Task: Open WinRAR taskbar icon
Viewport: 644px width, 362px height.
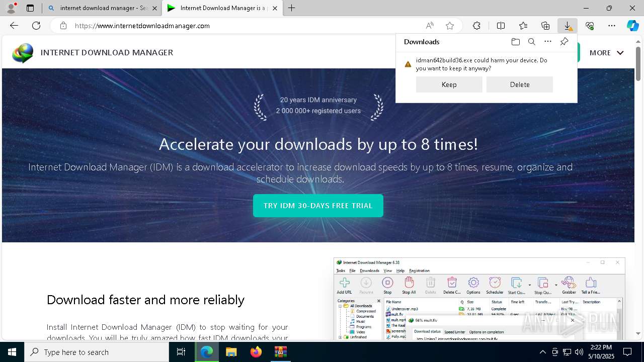Action: pos(280,352)
